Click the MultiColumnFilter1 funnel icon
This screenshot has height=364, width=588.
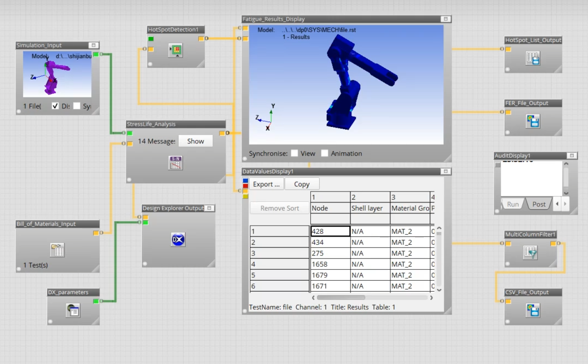tap(531, 252)
